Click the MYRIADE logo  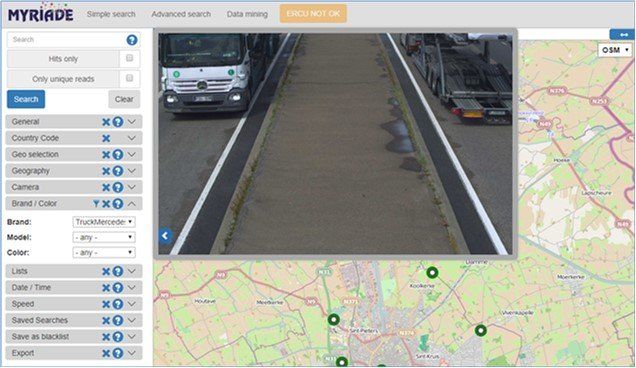coord(41,14)
